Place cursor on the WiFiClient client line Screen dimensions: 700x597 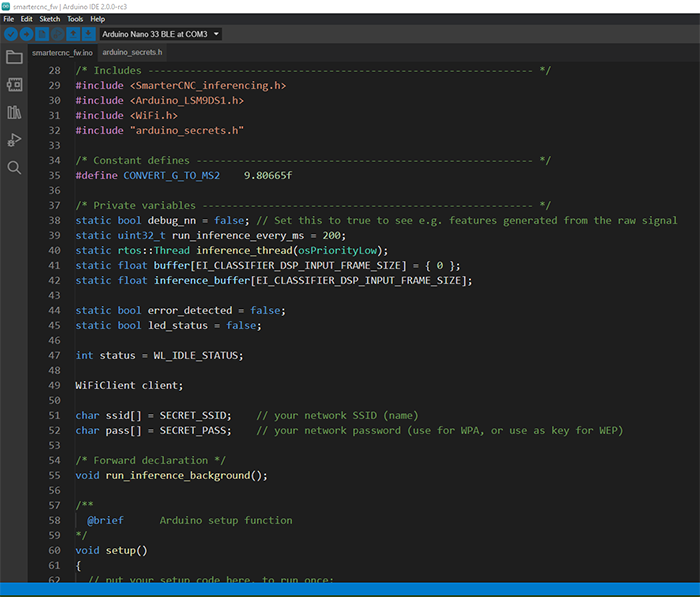tap(129, 385)
